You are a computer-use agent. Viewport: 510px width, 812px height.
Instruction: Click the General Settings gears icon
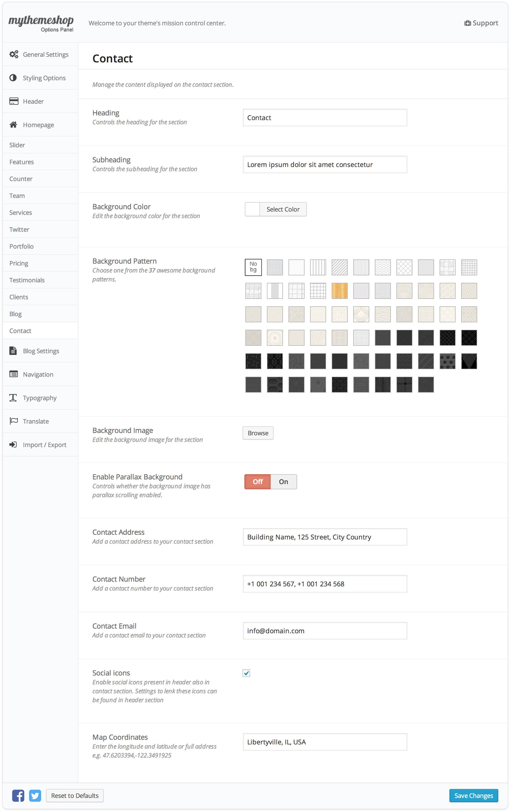tap(14, 54)
